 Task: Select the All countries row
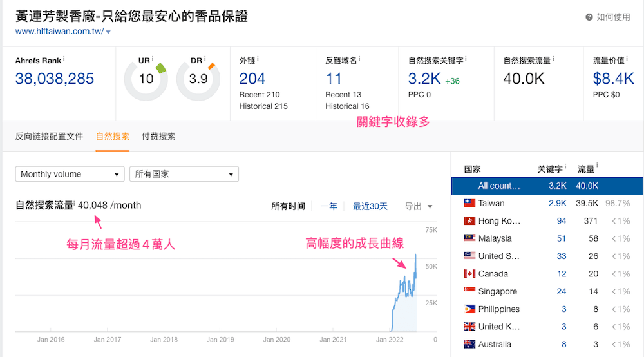point(547,186)
